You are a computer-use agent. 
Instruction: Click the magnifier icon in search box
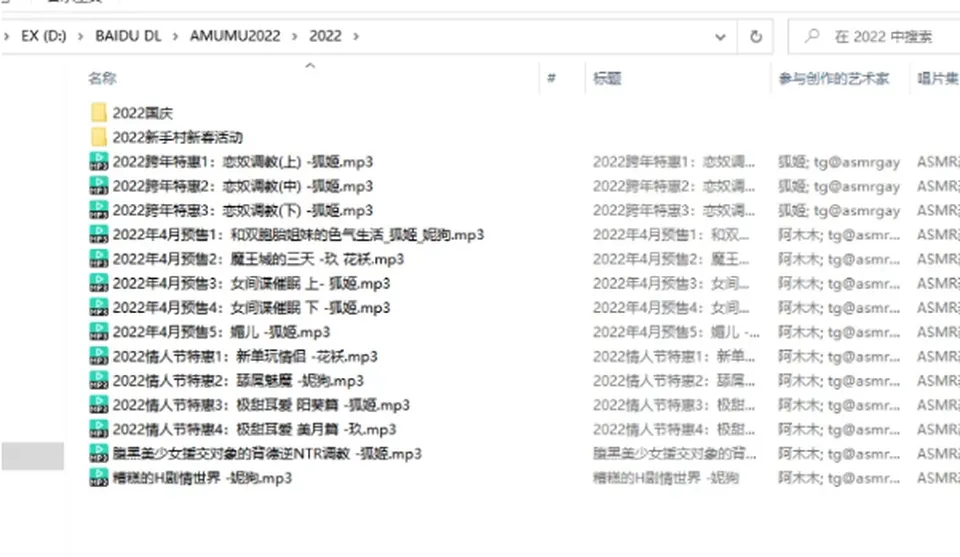pos(812,36)
